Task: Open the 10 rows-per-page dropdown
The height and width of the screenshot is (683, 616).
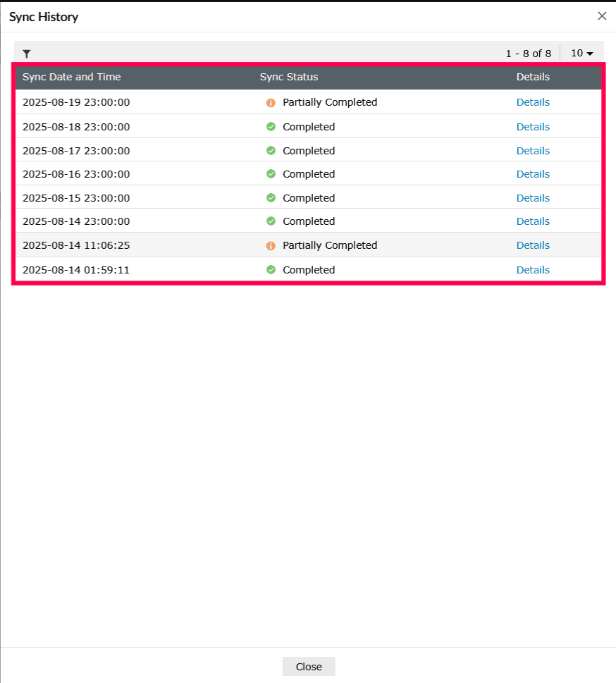Action: coord(582,53)
